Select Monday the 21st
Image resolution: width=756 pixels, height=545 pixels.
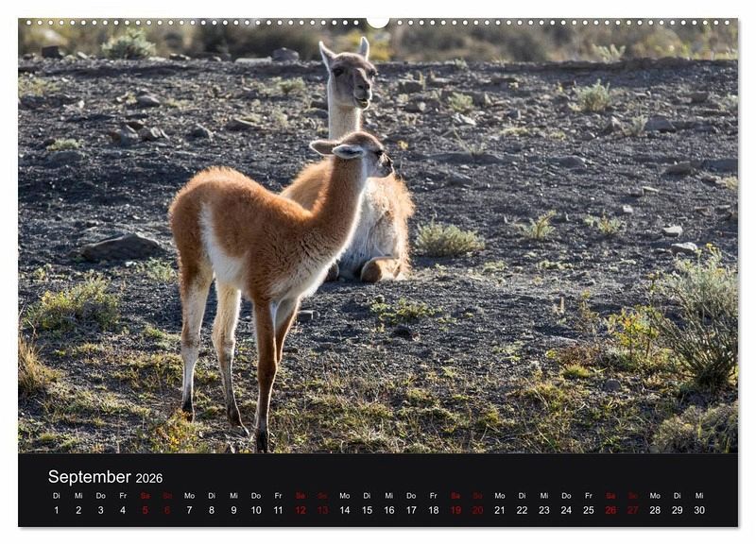coord(500,510)
